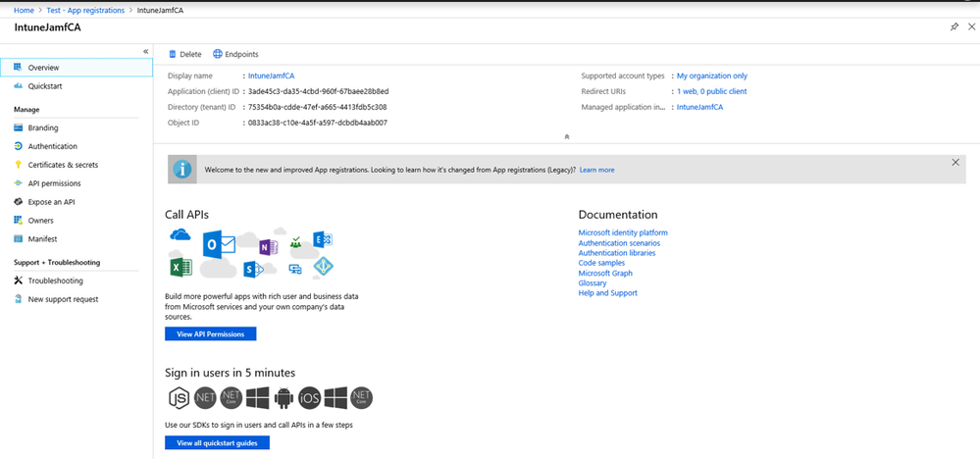Collapse the essentials section with double chevron

[566, 136]
